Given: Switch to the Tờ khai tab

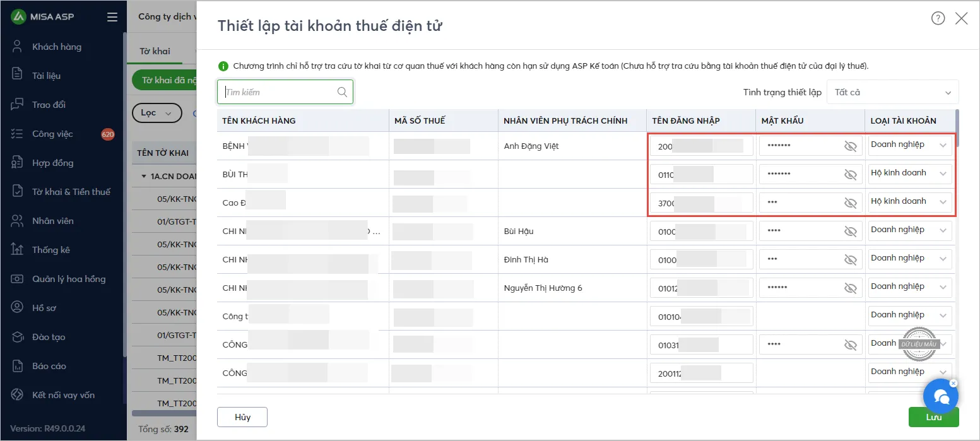Looking at the screenshot, I should (155, 51).
